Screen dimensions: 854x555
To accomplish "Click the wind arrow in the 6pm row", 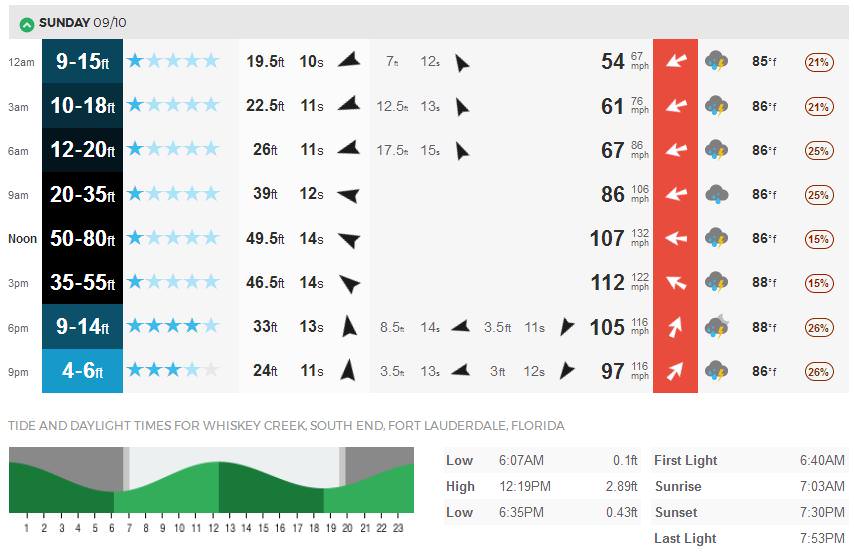I will pyautogui.click(x=675, y=327).
